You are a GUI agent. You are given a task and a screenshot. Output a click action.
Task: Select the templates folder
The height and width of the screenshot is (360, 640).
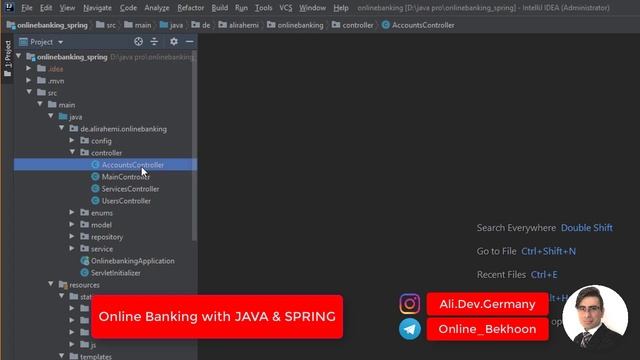(96, 356)
